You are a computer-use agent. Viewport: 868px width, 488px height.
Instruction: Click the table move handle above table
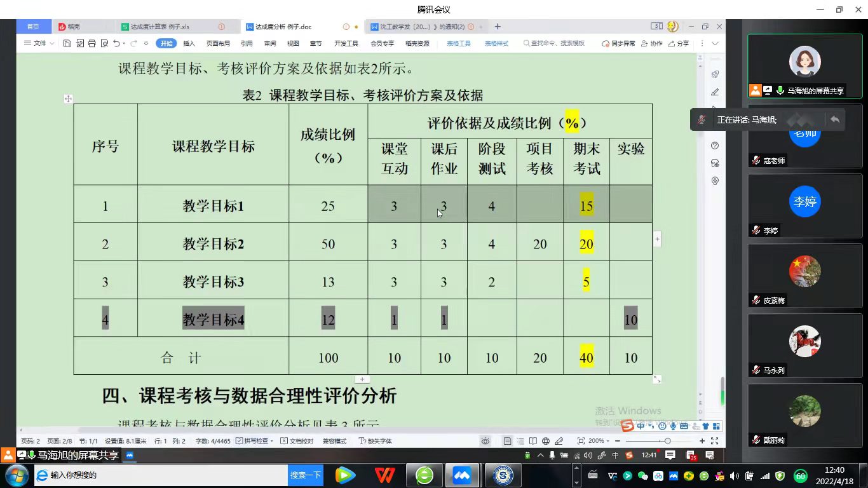(68, 98)
